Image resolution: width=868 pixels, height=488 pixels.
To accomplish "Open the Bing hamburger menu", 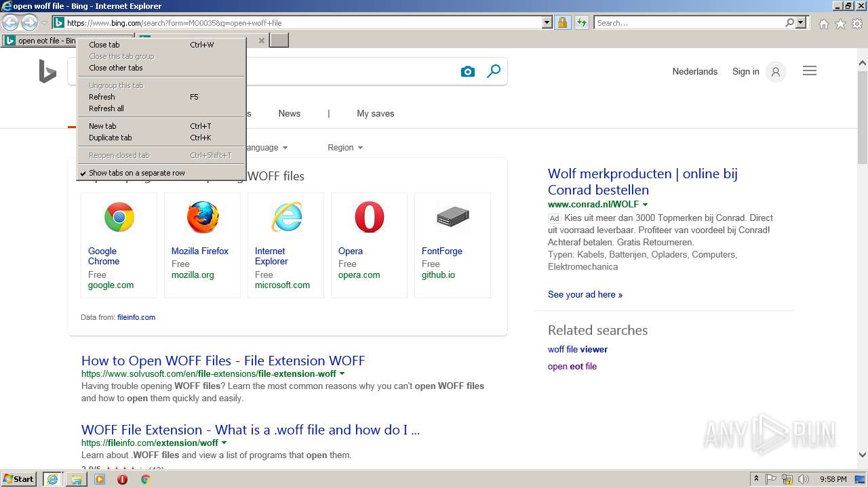I will point(810,70).
